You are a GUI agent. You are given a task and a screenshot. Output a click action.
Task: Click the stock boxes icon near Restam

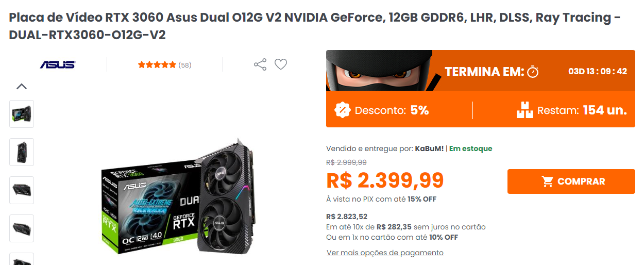[x=525, y=110]
